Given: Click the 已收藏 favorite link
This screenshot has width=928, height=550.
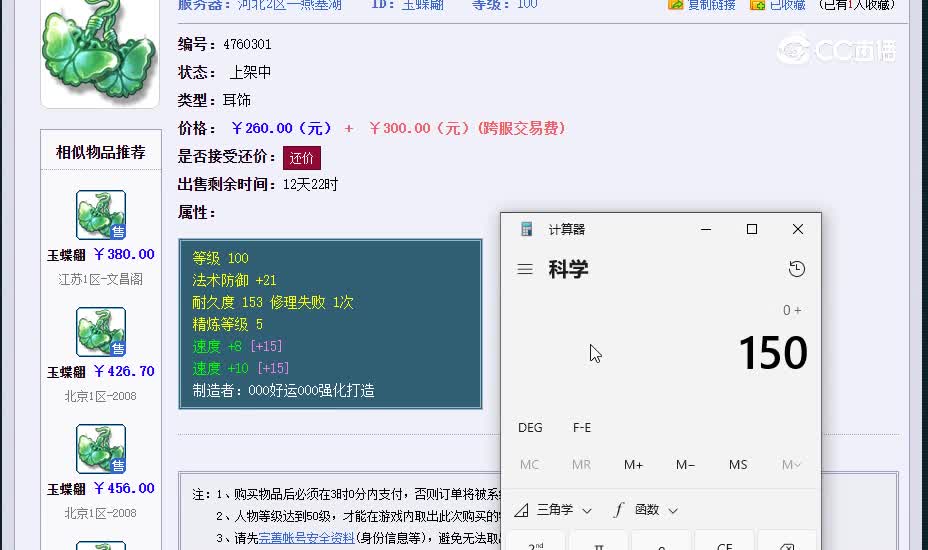Looking at the screenshot, I should point(787,5).
